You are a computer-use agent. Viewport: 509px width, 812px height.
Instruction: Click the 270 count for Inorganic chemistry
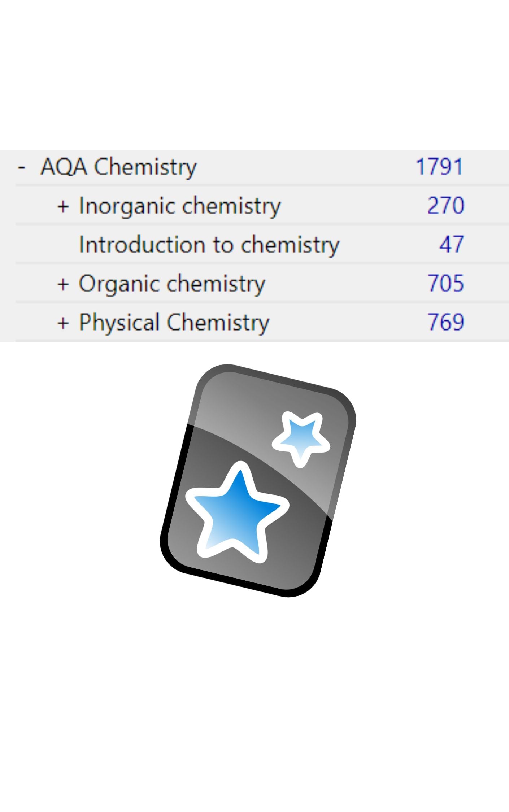[445, 206]
